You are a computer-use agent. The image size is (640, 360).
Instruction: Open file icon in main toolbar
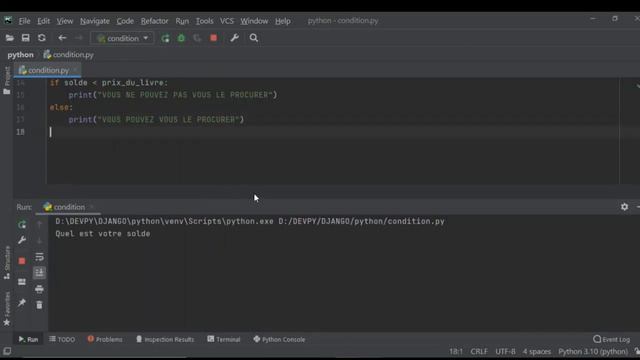9,38
